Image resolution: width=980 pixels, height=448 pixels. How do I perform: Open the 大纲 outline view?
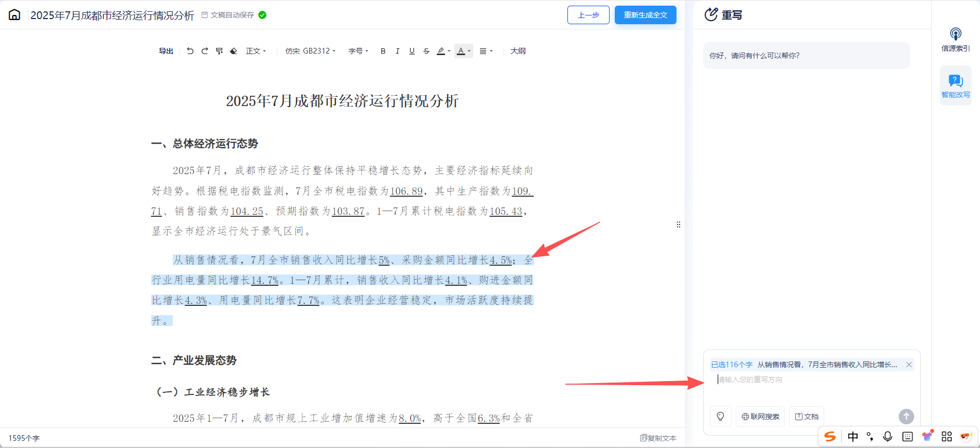(518, 51)
